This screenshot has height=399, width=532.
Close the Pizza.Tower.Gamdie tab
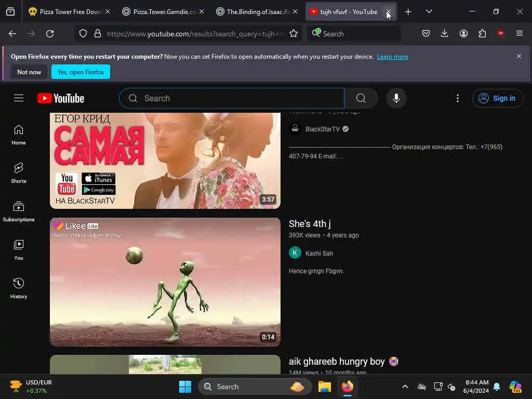202,11
